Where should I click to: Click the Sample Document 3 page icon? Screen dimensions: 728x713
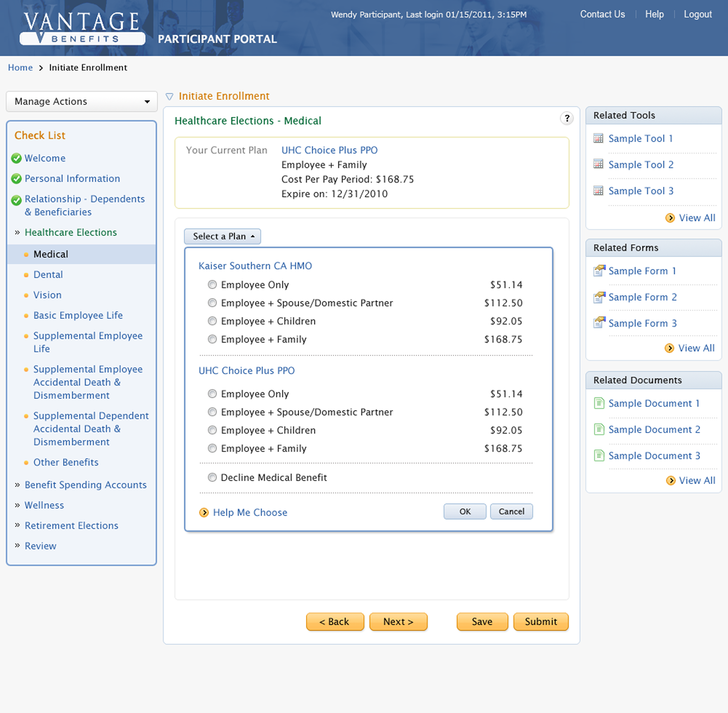599,455
